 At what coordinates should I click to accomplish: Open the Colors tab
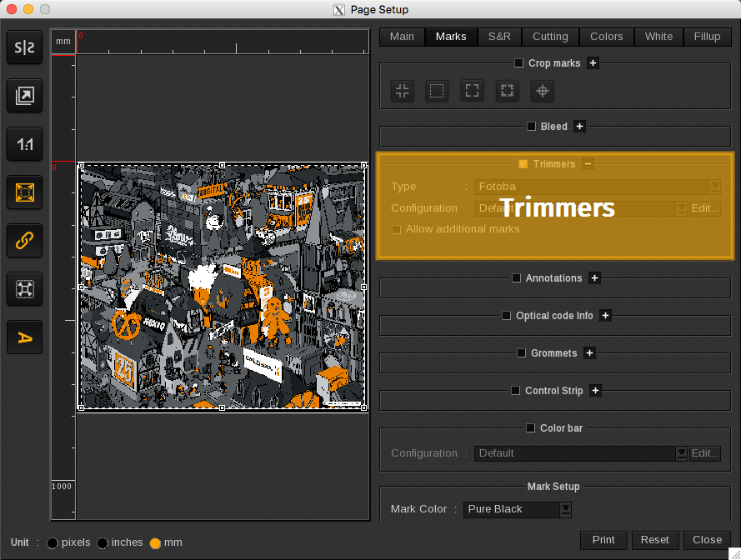coord(606,37)
